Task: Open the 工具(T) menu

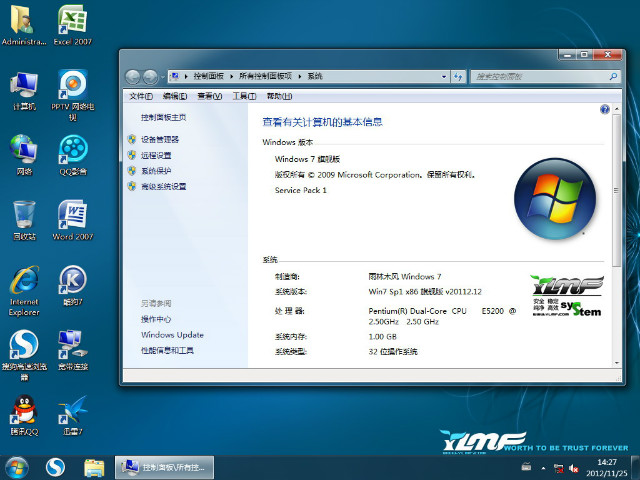Action: (x=244, y=96)
